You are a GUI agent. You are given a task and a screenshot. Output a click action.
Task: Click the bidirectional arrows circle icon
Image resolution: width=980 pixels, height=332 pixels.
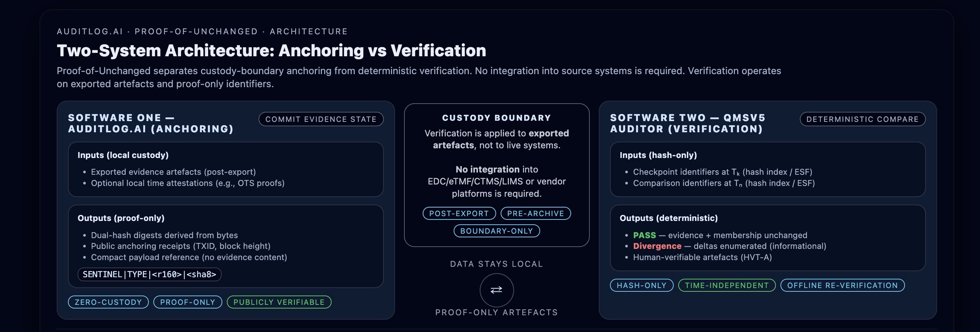[497, 290]
